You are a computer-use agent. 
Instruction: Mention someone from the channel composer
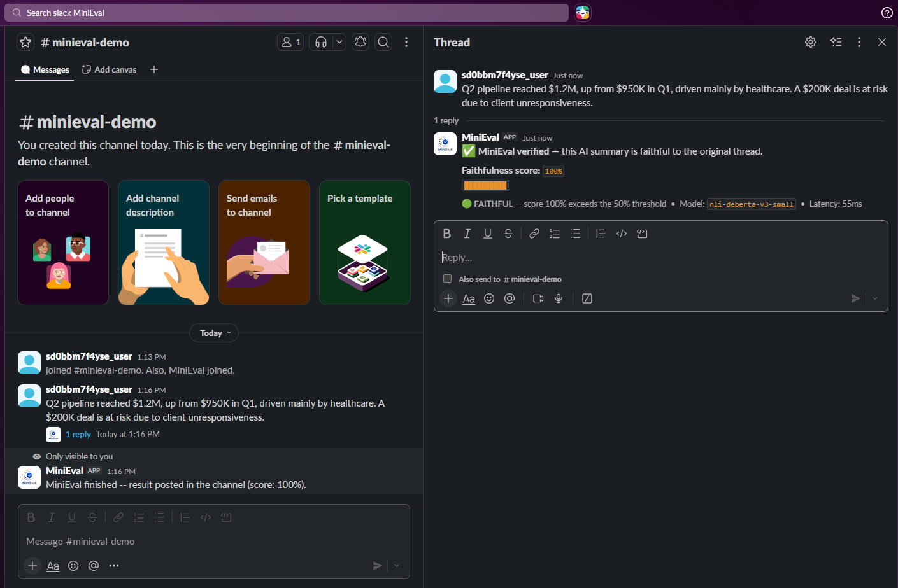[x=94, y=566]
